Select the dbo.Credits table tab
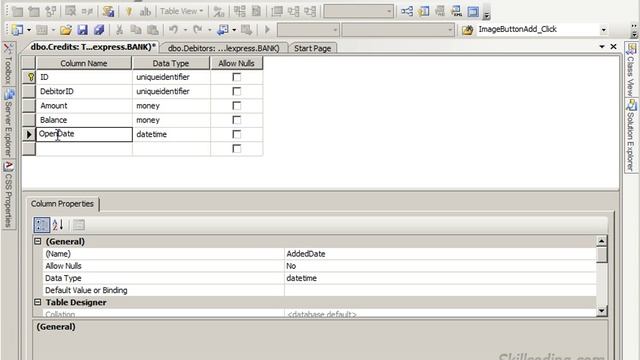640x360 pixels. coord(93,47)
